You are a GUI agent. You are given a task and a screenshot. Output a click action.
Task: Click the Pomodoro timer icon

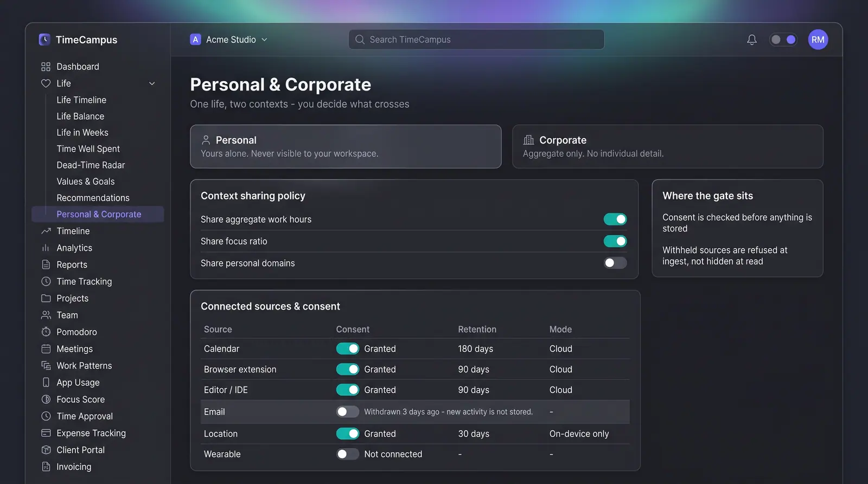pyautogui.click(x=46, y=332)
